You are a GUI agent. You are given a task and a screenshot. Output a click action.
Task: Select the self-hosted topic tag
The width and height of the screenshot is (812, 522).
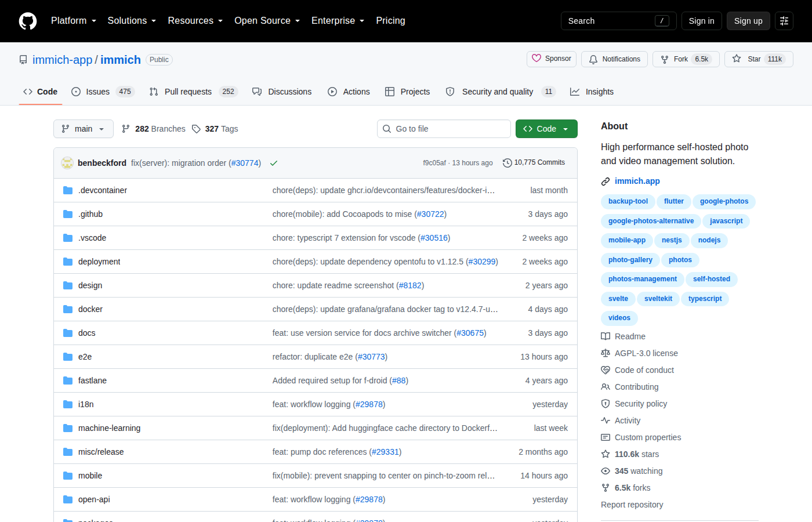click(x=711, y=279)
